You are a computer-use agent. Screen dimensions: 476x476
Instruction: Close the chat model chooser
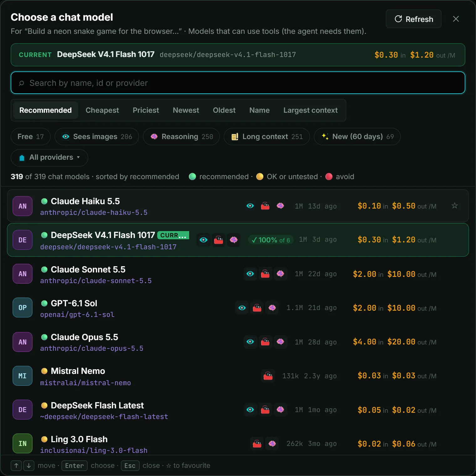[x=456, y=19]
